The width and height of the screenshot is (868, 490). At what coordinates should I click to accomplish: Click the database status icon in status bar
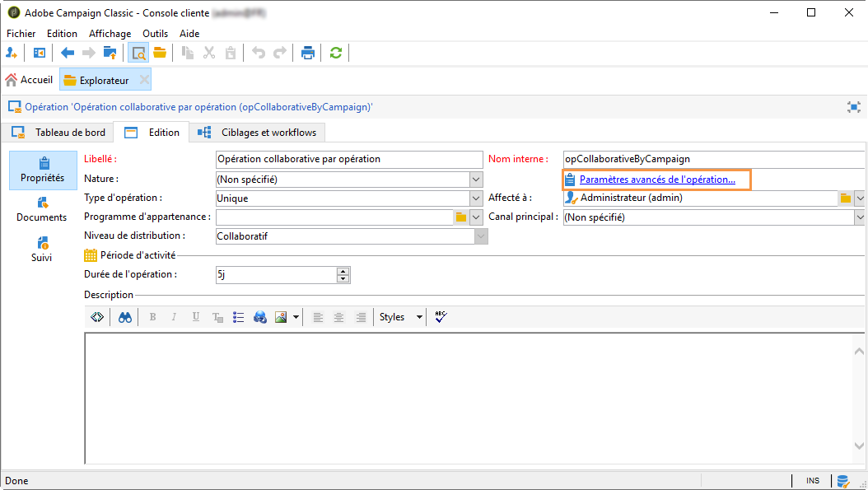[x=843, y=481]
